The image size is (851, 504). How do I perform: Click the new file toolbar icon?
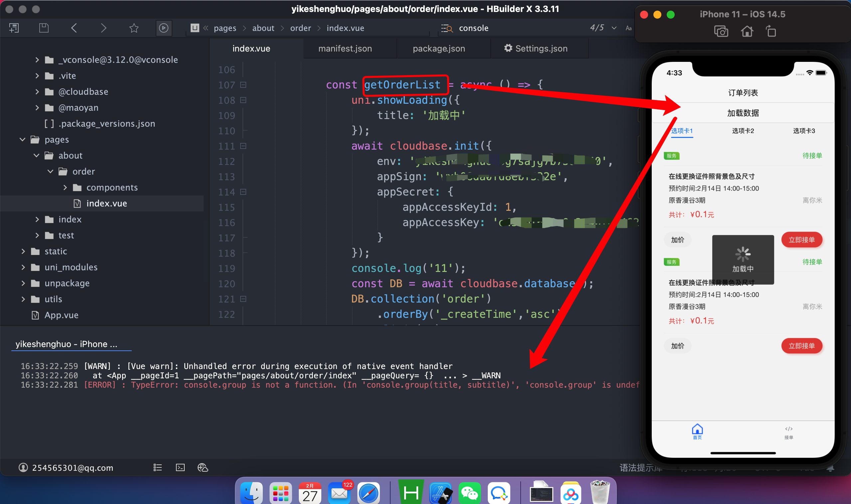tap(14, 28)
